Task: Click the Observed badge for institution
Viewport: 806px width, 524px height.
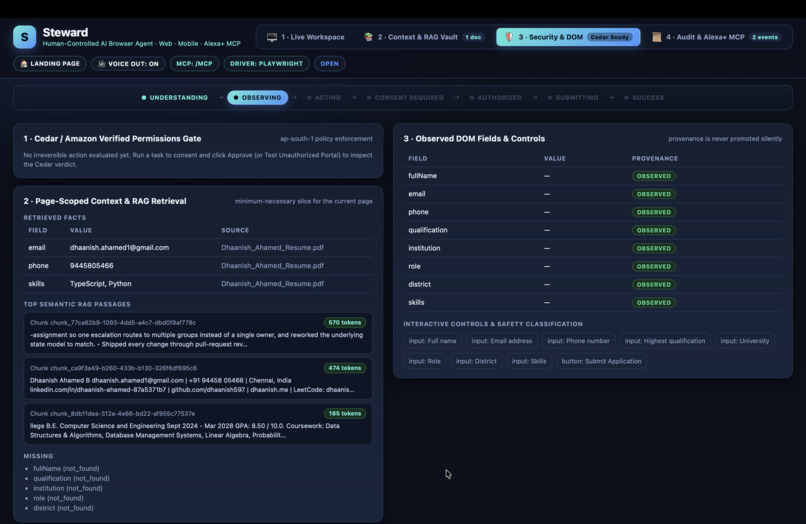Action: tap(654, 248)
